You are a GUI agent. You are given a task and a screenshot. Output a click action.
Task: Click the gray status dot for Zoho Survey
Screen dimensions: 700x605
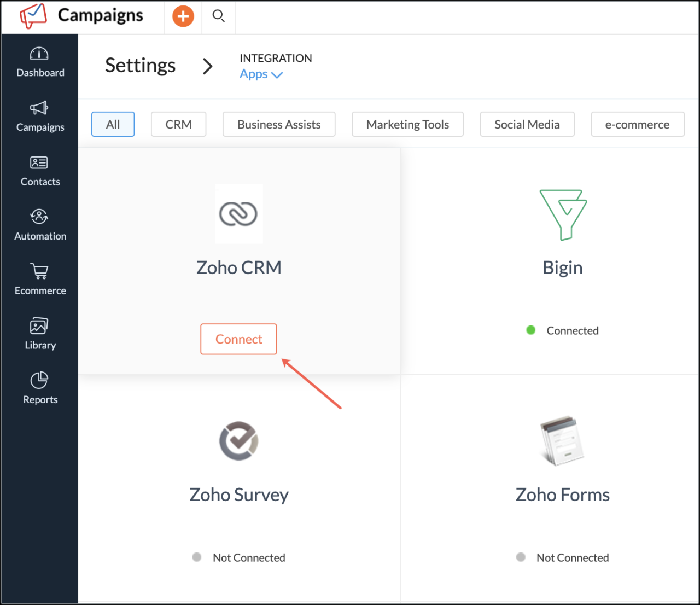click(x=197, y=557)
